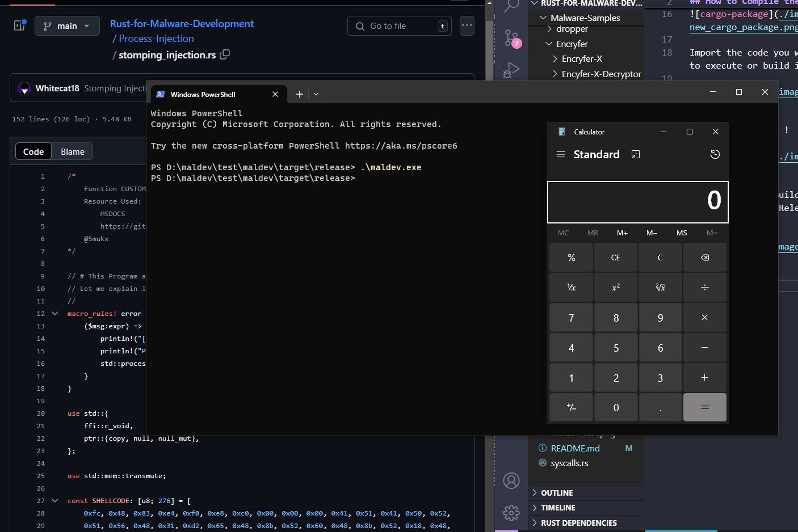Click the x squared key
Image resolution: width=798 pixels, height=532 pixels.
[616, 288]
